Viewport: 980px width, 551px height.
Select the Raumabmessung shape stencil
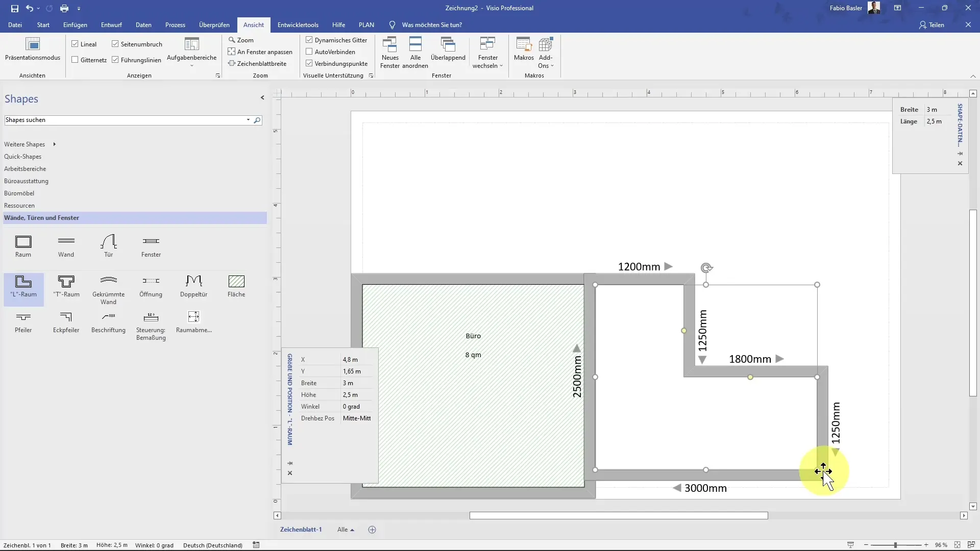coord(194,322)
